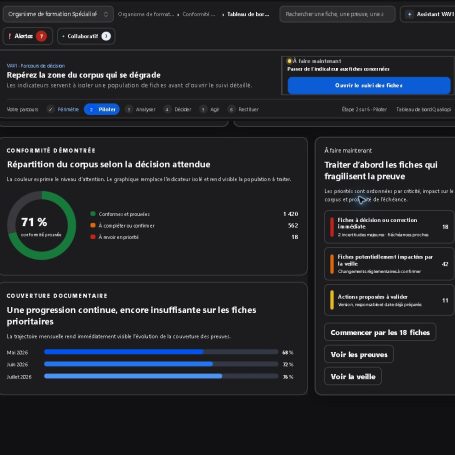Click the Juillet 2026 progress bar
This screenshot has width=455, height=455.
pyautogui.click(x=161, y=376)
